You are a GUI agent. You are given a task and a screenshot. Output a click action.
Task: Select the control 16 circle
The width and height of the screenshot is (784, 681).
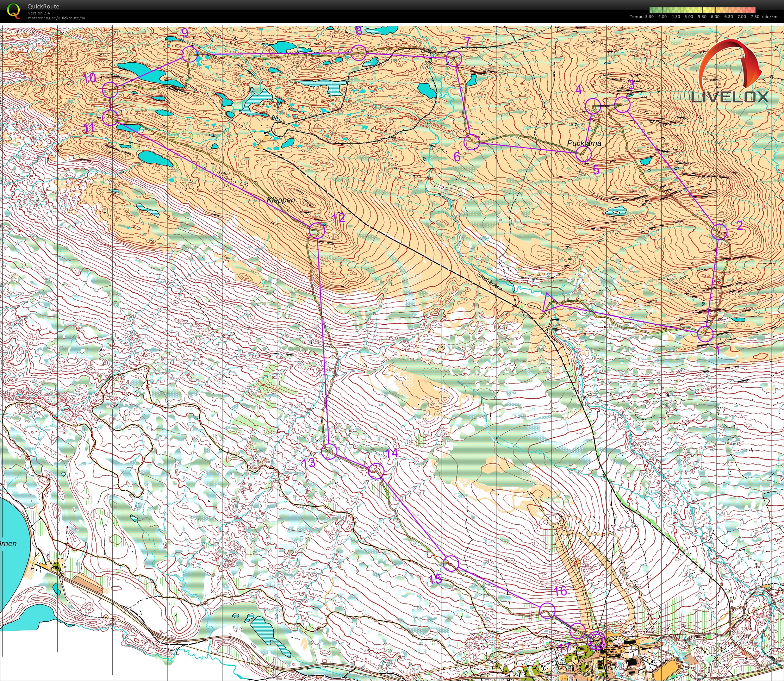click(x=547, y=611)
